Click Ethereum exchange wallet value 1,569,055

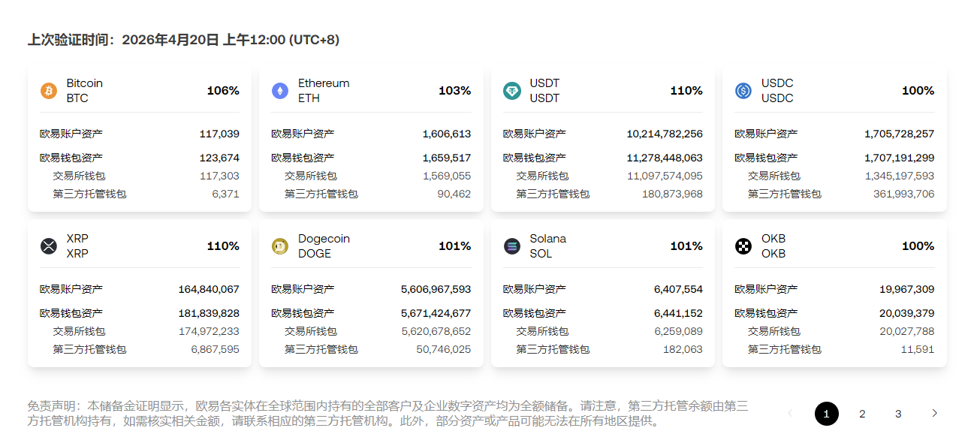pyautogui.click(x=447, y=176)
